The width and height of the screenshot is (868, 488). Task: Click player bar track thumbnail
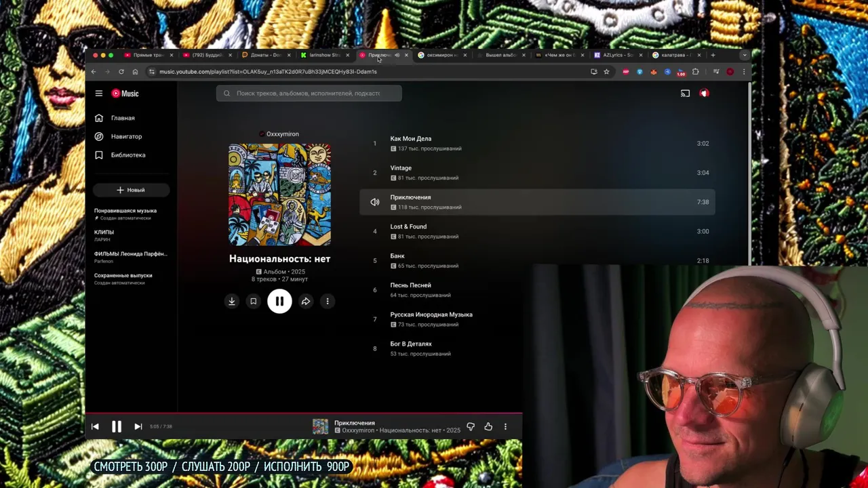click(x=320, y=426)
